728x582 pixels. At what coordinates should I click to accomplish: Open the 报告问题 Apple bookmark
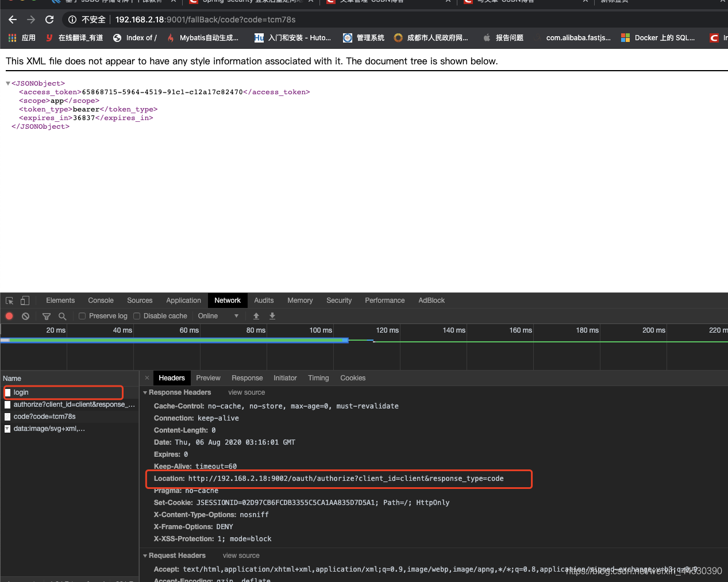(503, 38)
